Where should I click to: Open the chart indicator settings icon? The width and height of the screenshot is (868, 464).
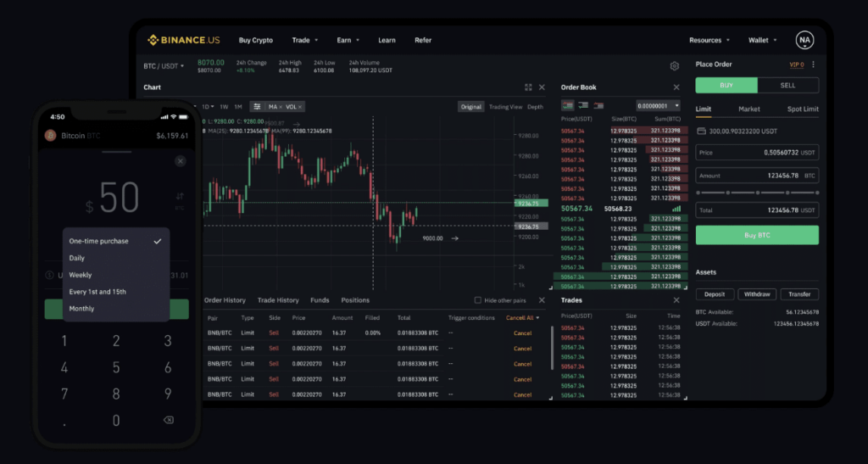257,107
